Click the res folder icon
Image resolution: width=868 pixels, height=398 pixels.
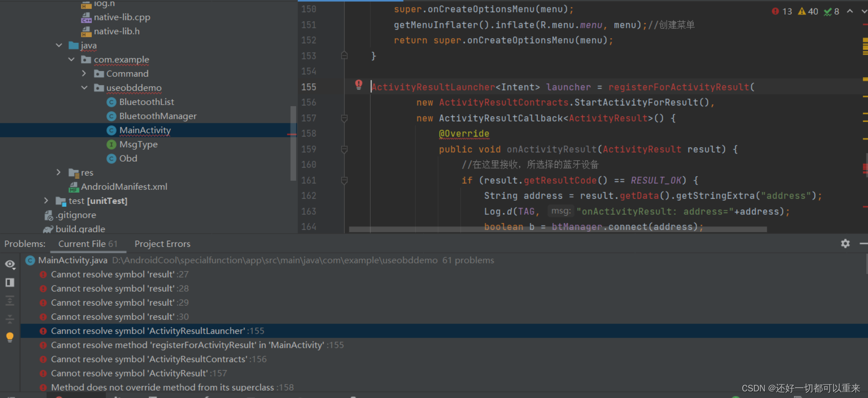(73, 173)
